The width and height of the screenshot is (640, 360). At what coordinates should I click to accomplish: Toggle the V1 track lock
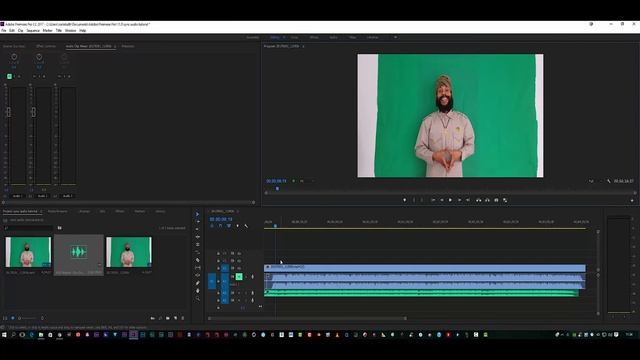(218, 268)
